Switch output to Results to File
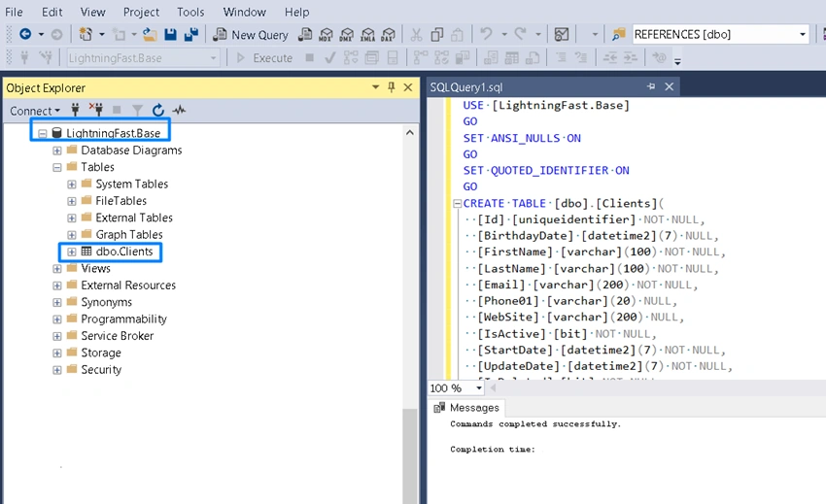The image size is (826, 504). tap(533, 57)
